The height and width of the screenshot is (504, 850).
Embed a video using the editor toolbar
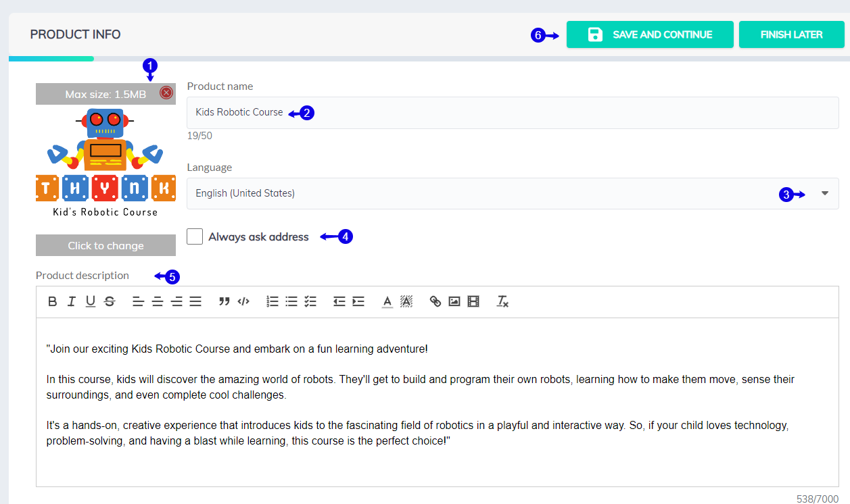(x=473, y=301)
